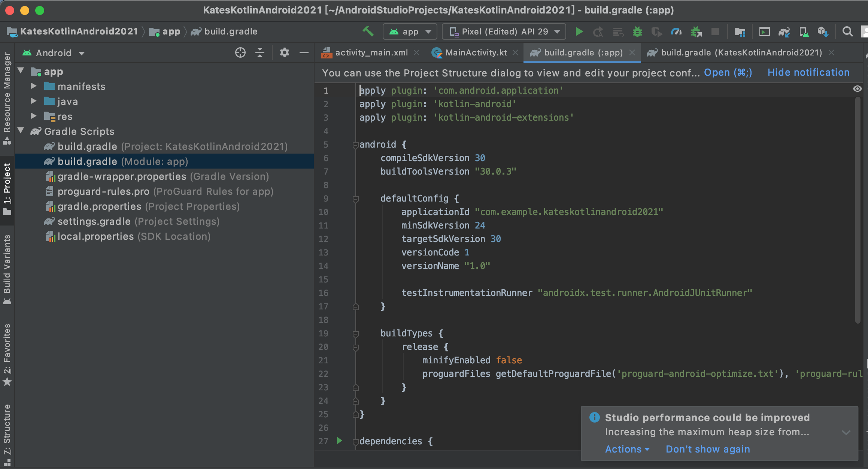Switch to the activity_main.xml tab

tap(371, 53)
